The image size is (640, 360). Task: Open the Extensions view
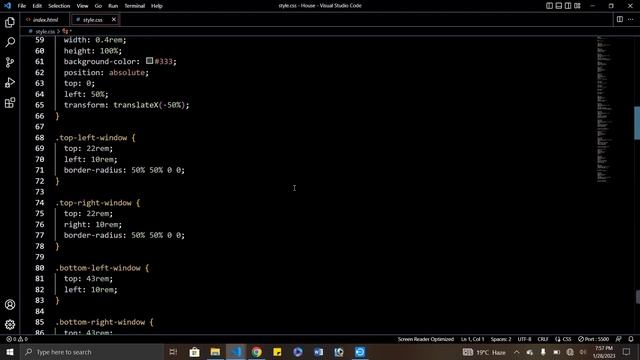click(x=10, y=102)
